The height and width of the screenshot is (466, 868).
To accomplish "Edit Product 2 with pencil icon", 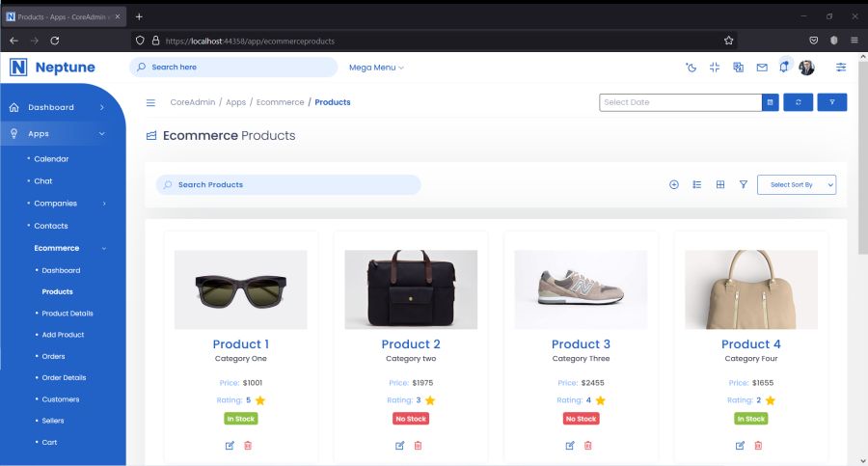I will point(399,446).
